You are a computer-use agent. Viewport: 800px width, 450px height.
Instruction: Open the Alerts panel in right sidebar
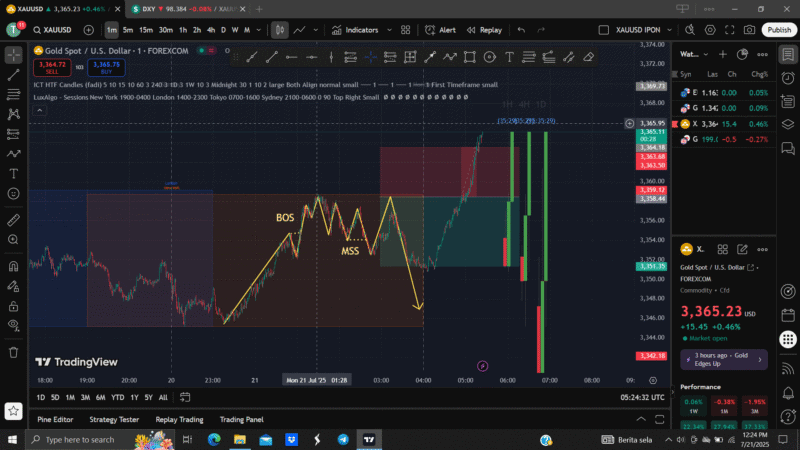click(789, 77)
